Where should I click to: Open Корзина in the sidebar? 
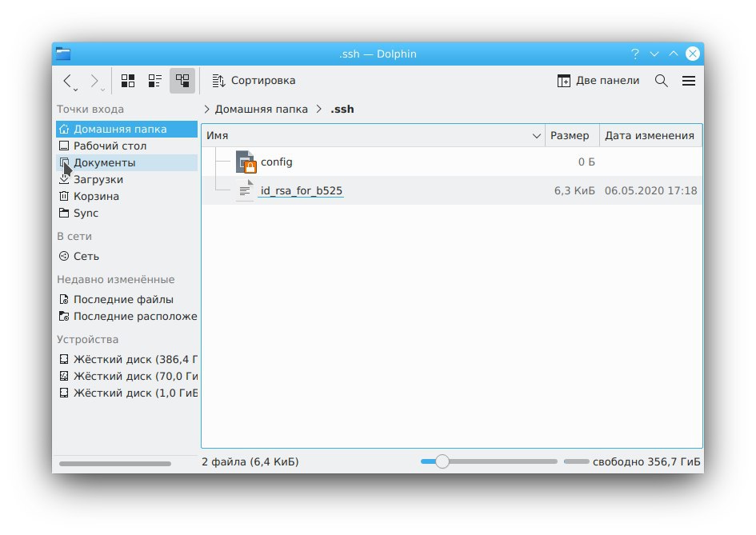click(127, 196)
